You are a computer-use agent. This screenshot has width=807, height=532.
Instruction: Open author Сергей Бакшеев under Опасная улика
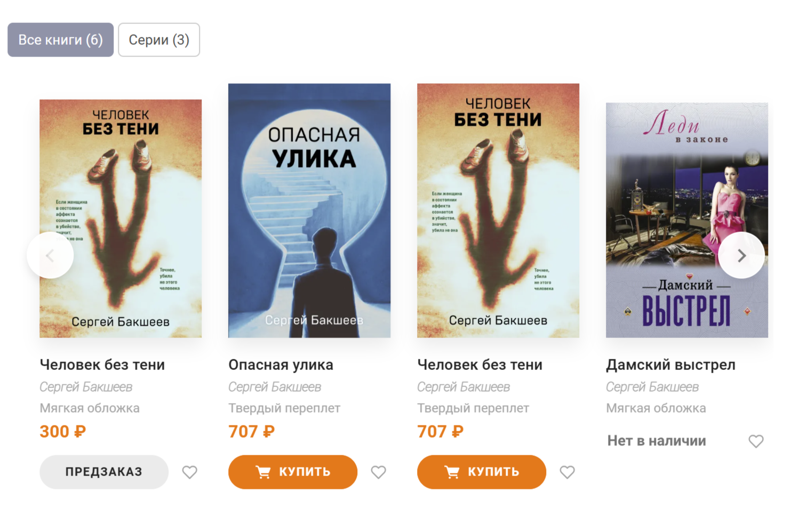(275, 387)
